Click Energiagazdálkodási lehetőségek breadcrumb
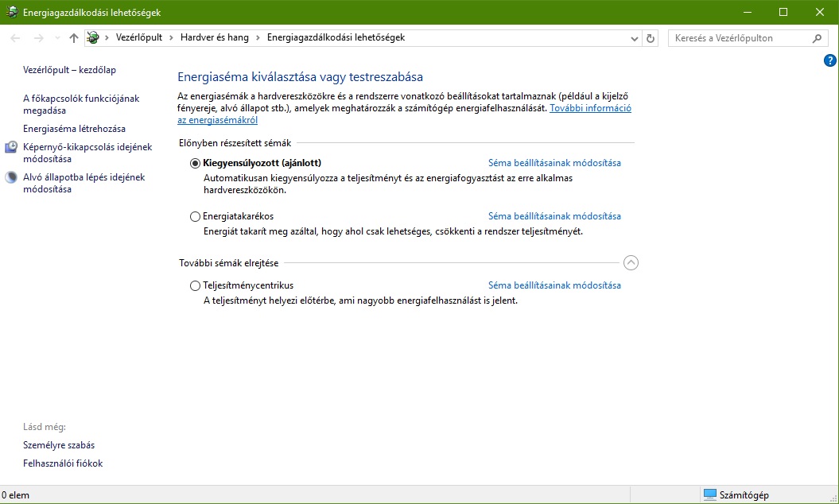 pyautogui.click(x=336, y=37)
